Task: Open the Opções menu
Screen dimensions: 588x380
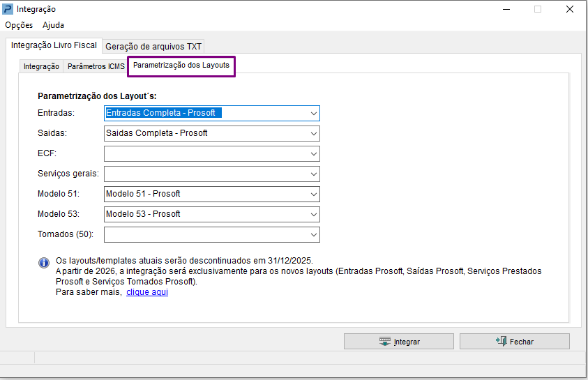Action: coord(19,25)
